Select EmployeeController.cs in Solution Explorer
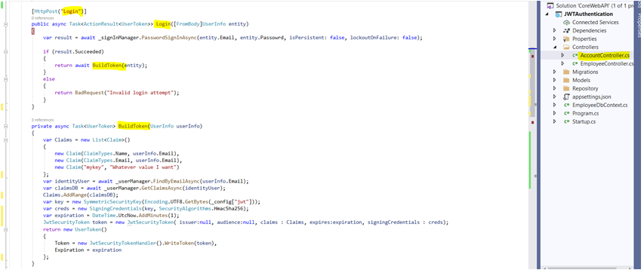 tap(606, 63)
